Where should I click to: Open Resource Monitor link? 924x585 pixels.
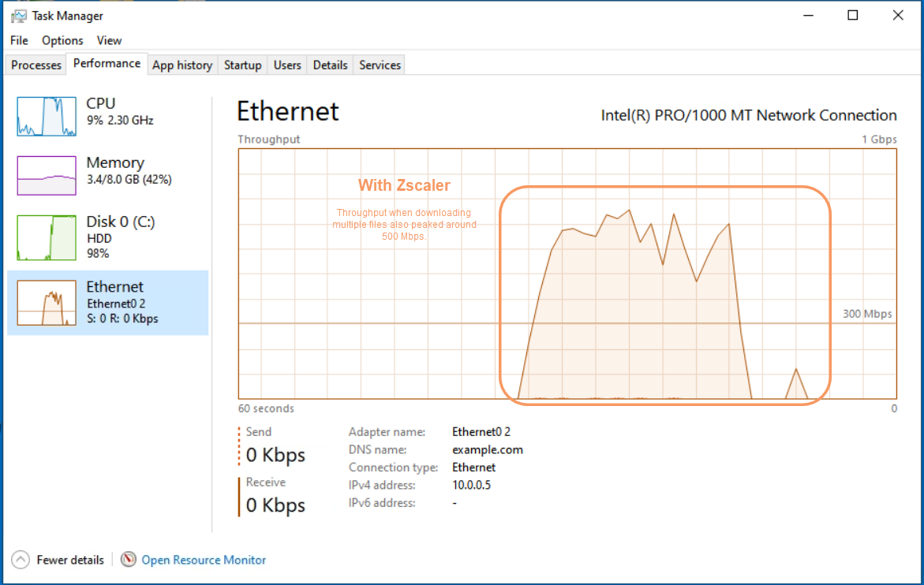click(204, 560)
